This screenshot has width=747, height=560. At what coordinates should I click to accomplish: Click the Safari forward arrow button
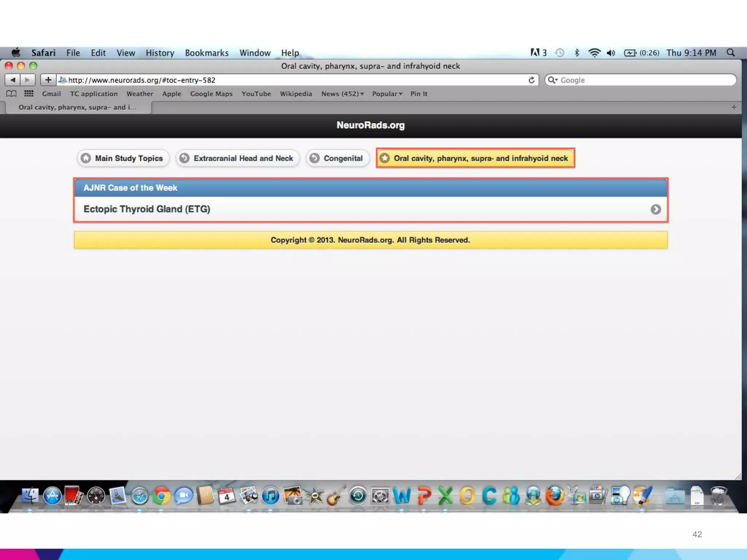(x=27, y=80)
